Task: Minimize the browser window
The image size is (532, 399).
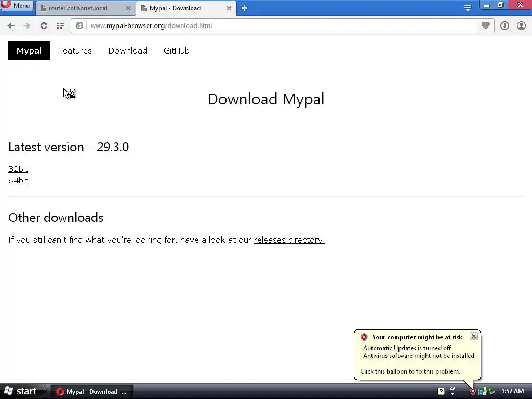Action: pyautogui.click(x=486, y=5)
